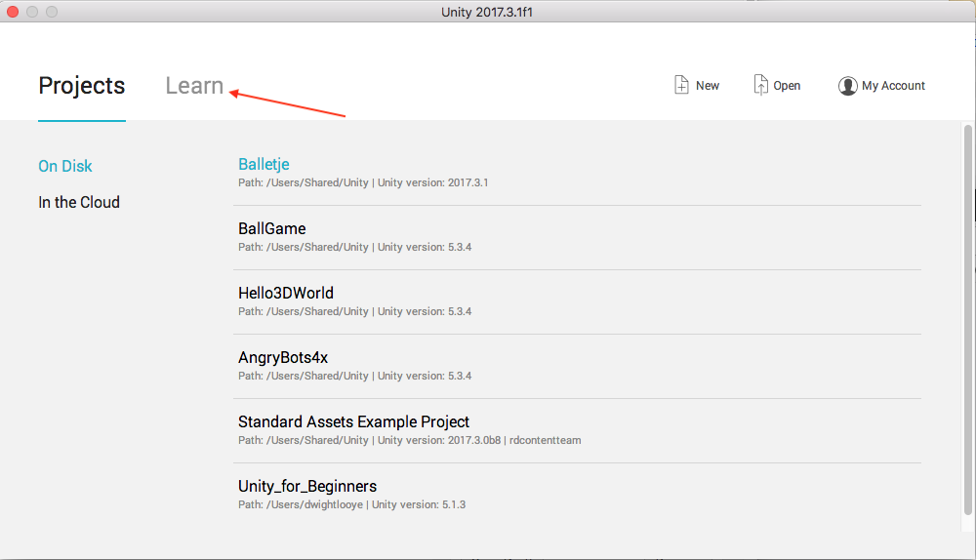The width and height of the screenshot is (976, 560).
Task: Click the My Account text label
Action: 893,86
